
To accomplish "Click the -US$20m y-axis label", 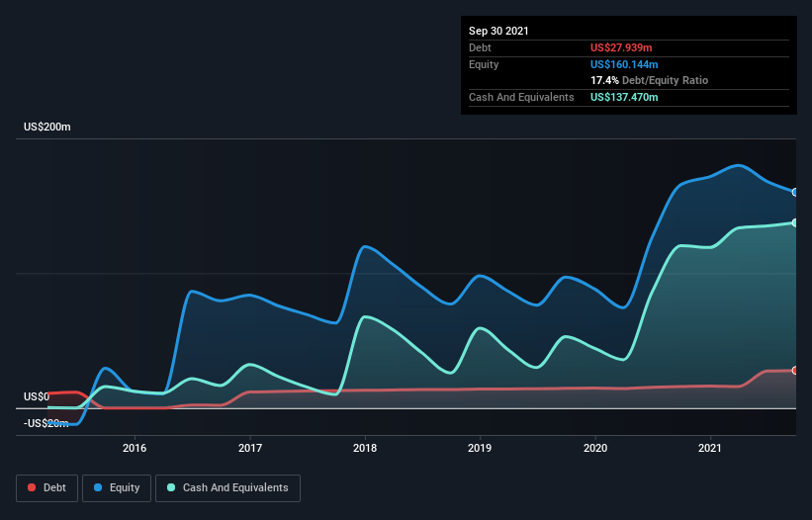I will click(46, 424).
